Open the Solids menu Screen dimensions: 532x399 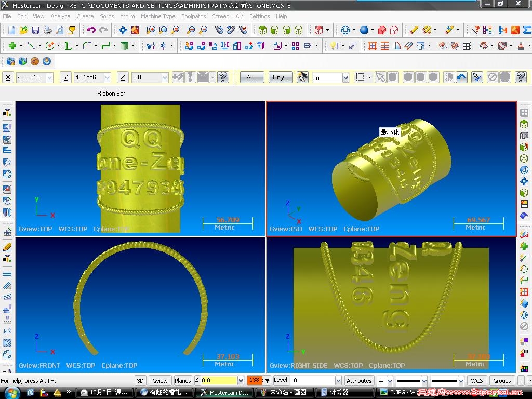click(x=107, y=16)
